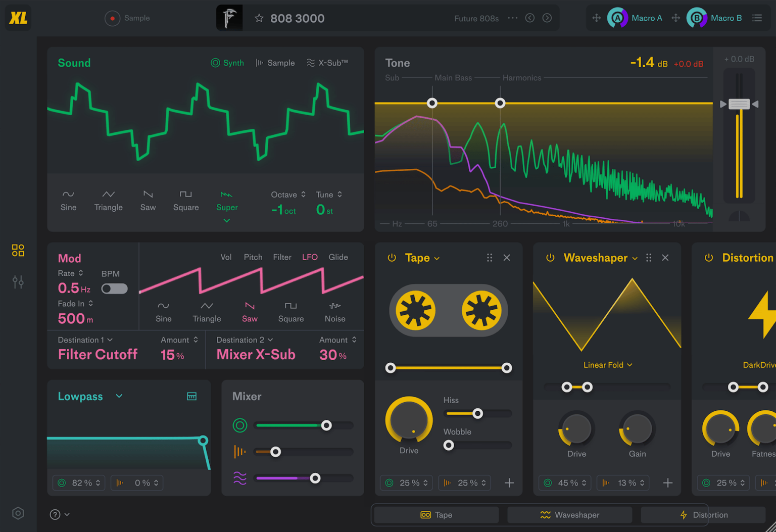Open the Lowpass filter type dropdown
The image size is (776, 532).
tap(119, 396)
